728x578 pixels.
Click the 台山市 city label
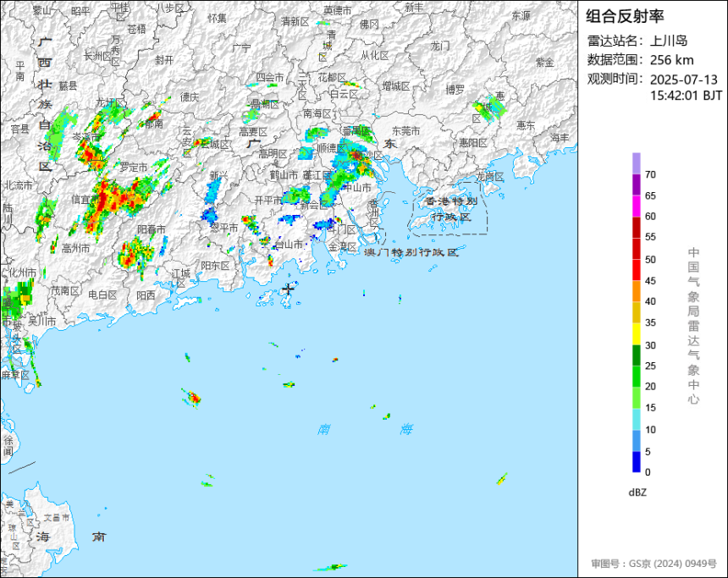tap(289, 245)
